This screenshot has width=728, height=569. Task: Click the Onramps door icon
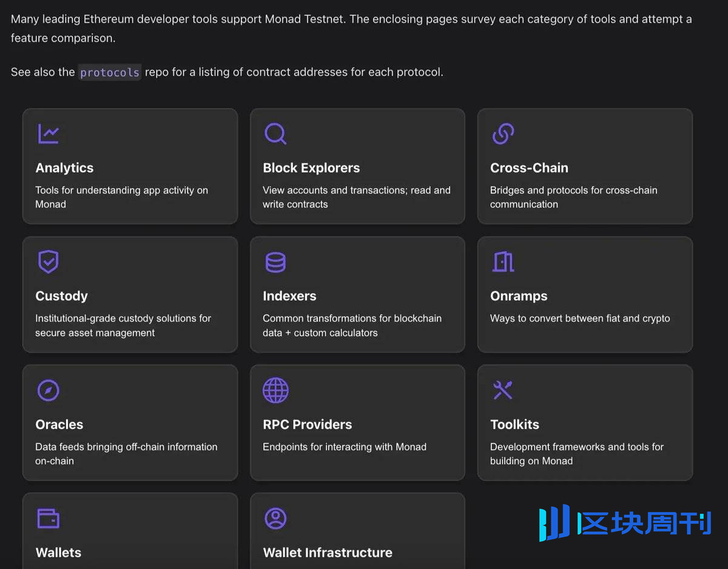click(503, 262)
